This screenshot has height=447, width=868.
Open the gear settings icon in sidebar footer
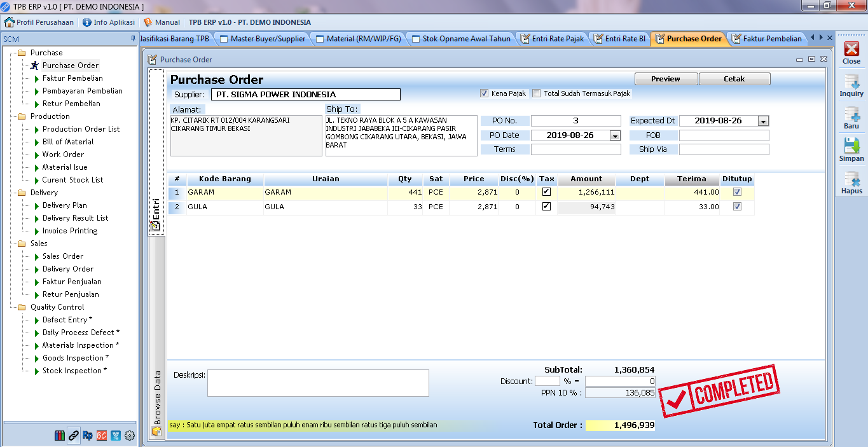pyautogui.click(x=130, y=436)
